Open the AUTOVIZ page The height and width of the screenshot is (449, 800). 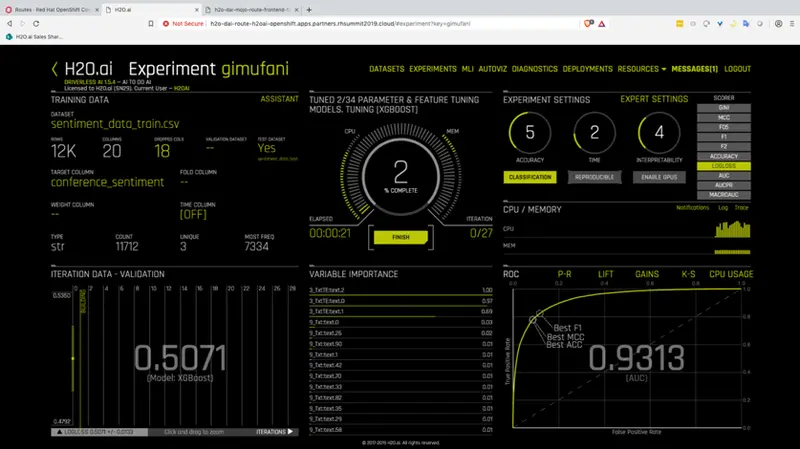click(492, 69)
